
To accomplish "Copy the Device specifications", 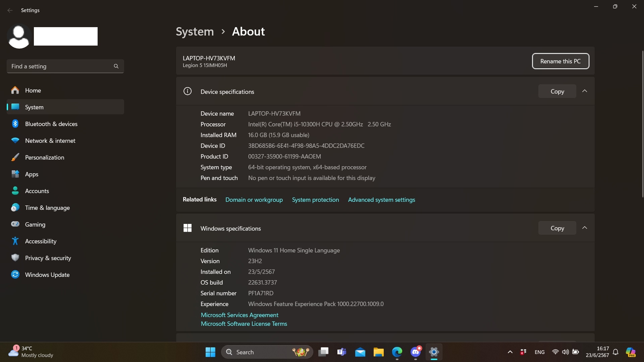I will pyautogui.click(x=557, y=91).
